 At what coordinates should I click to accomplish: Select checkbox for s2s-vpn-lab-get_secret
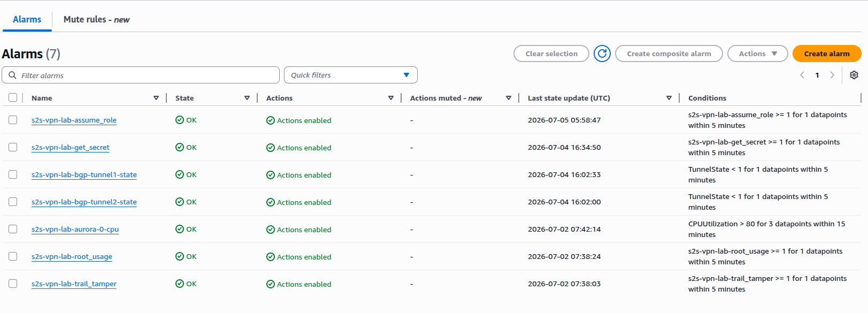click(x=13, y=147)
